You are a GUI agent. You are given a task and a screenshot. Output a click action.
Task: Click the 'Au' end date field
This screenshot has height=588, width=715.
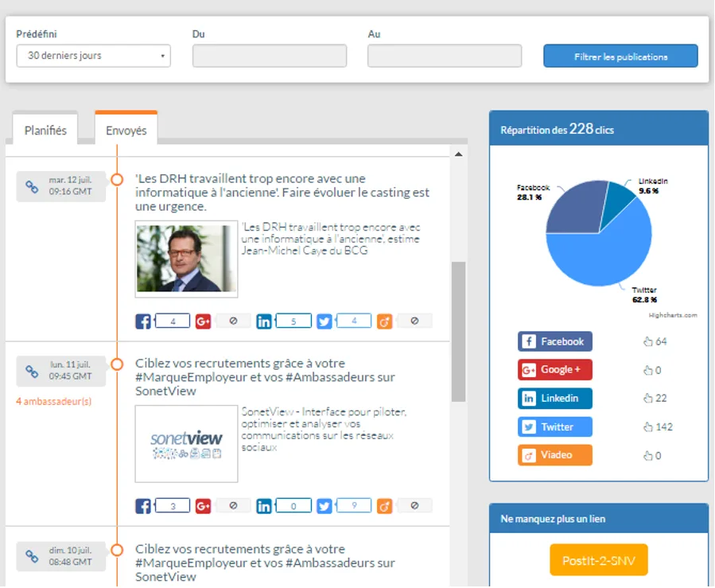tap(445, 56)
